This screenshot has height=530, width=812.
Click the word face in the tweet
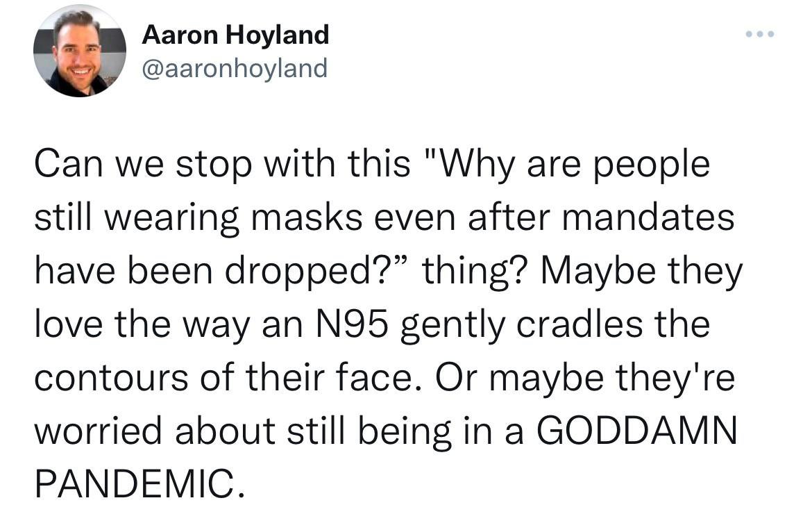click(x=374, y=377)
